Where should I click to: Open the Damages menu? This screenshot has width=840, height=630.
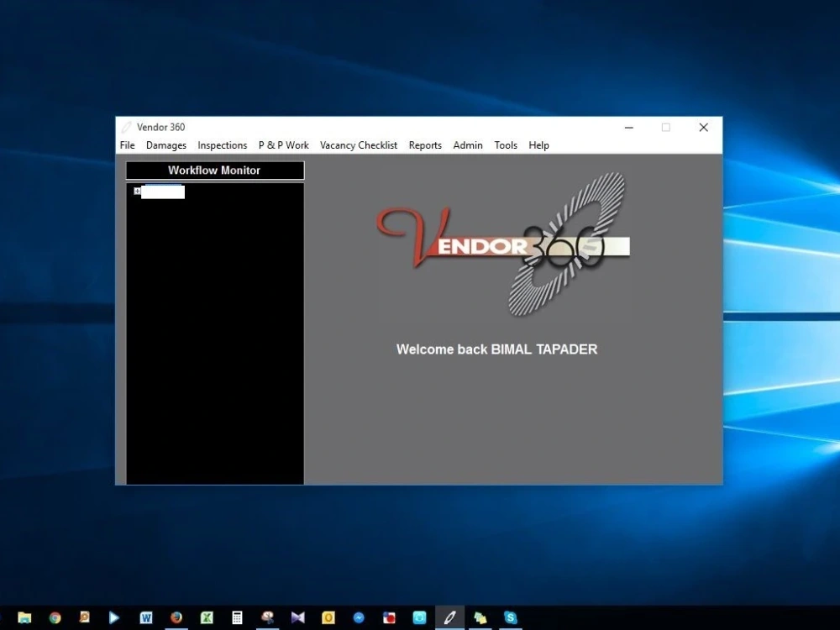pyautogui.click(x=166, y=145)
